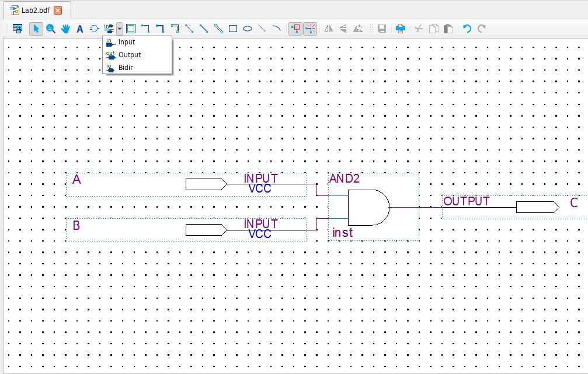Pick the Arc drawing tool
The width and height of the screenshot is (588, 374).
tap(276, 29)
